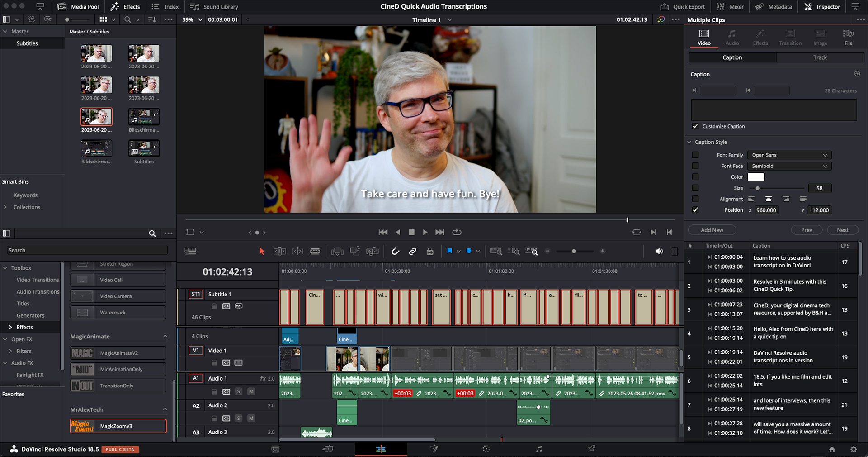Open the timeline view options icon

[190, 251]
